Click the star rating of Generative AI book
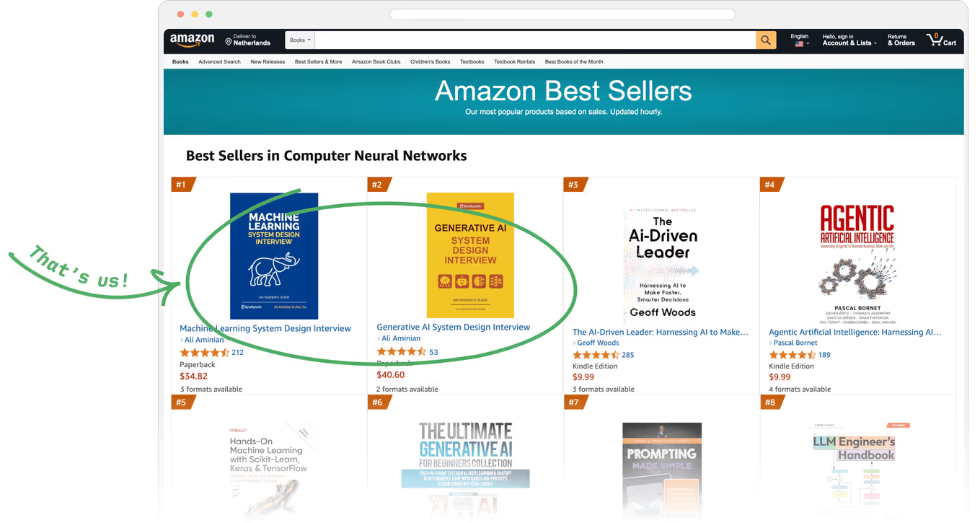The height and width of the screenshot is (523, 980). [x=402, y=352]
